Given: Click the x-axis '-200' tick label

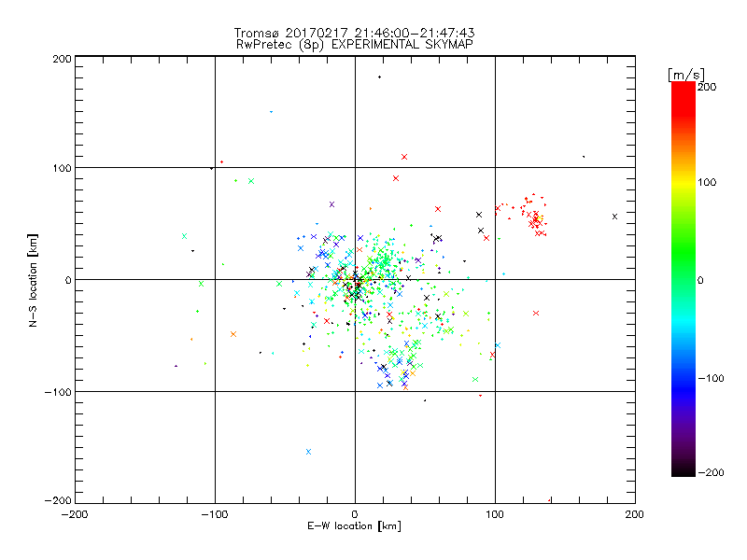Looking at the screenshot, I should coord(75,514).
